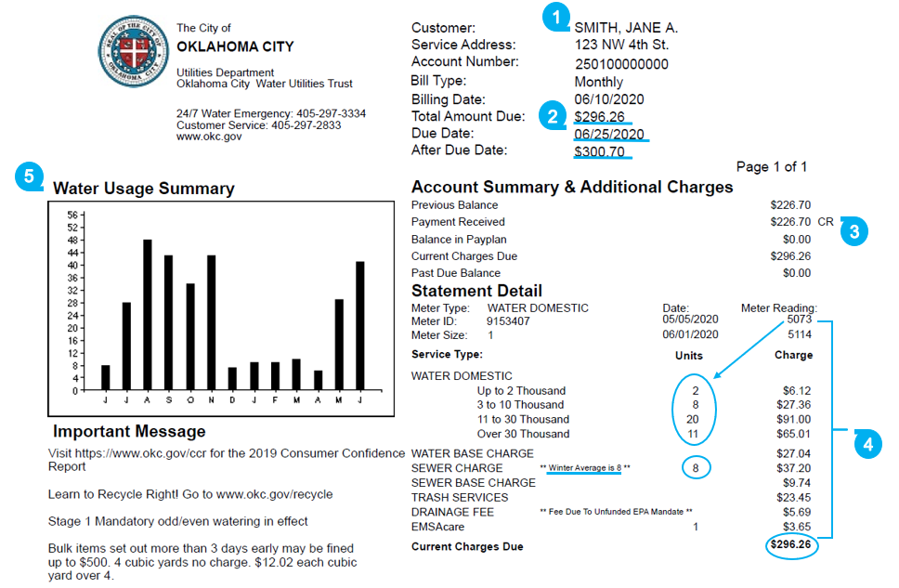
Task: Select the Payment Received amount $226.70 CR
Action: 801,221
